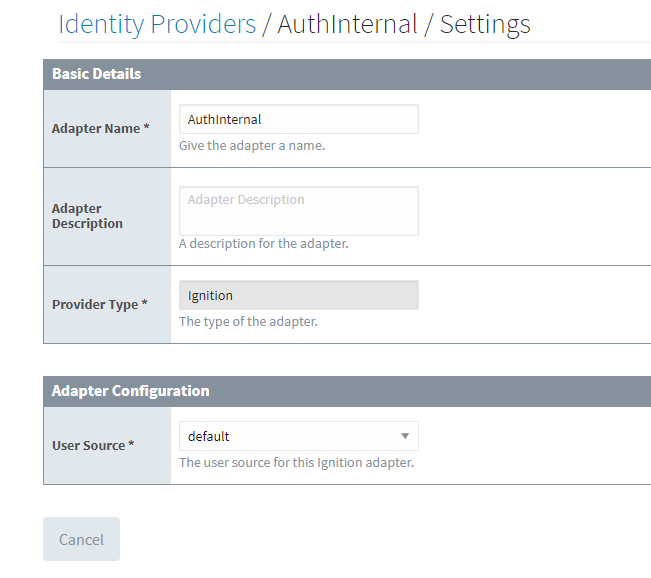
Task: Click the AuthInternal breadcrumb in the title
Action: coord(347,24)
